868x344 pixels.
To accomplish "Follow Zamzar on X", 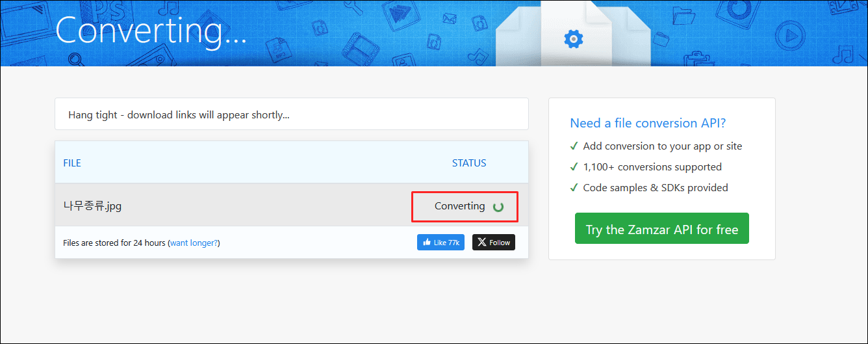I will [x=494, y=243].
